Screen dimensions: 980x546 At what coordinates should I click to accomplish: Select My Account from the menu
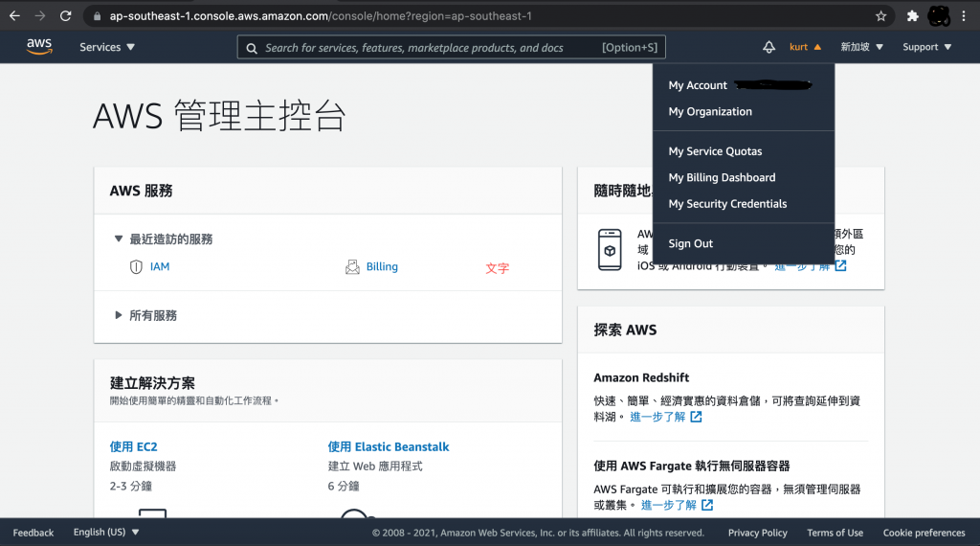point(698,85)
